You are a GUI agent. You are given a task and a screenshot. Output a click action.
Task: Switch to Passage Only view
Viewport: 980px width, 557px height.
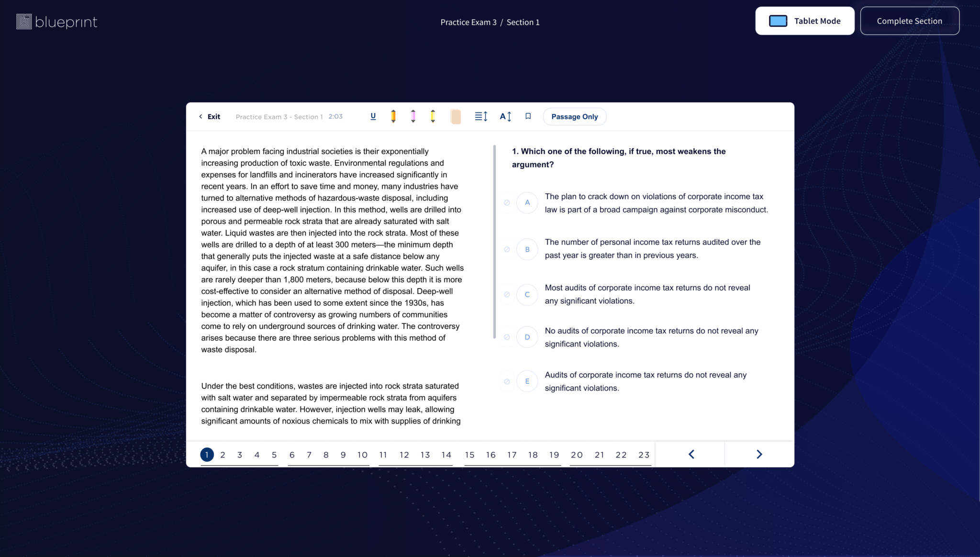pyautogui.click(x=575, y=117)
